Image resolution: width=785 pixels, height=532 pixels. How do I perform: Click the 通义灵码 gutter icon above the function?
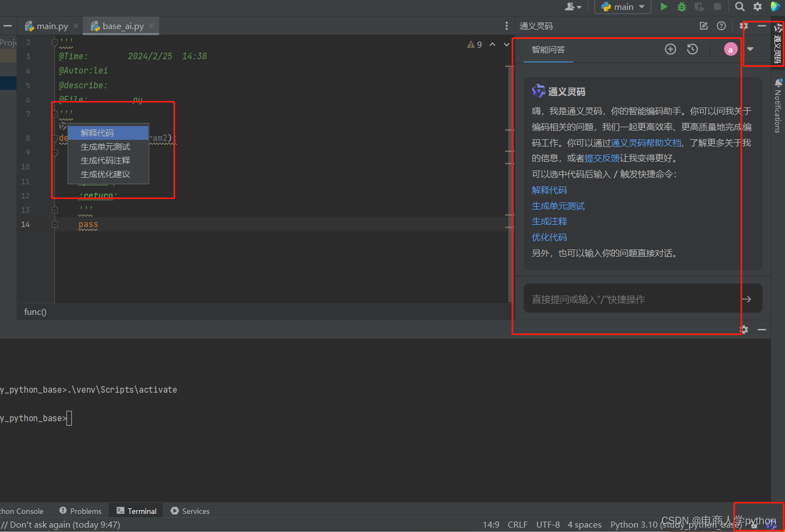point(63,126)
